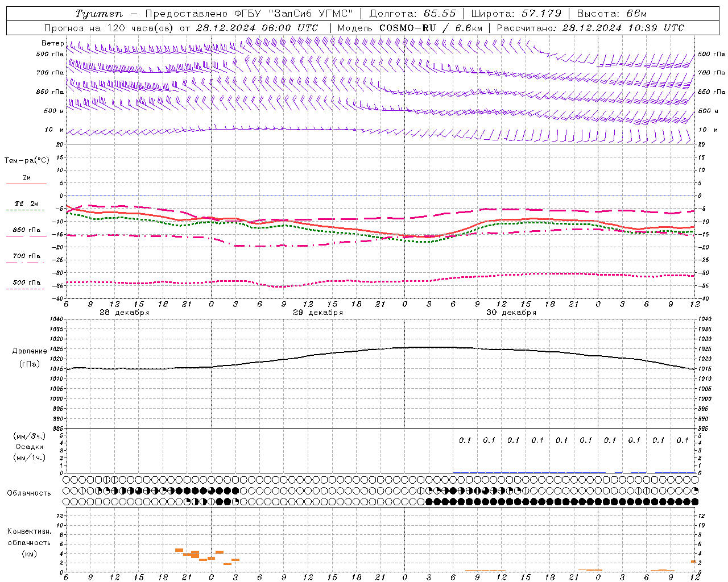Click the 1040 value on left pressure axis
Image resolution: width=728 pixels, height=582 pixels.
coord(56,319)
